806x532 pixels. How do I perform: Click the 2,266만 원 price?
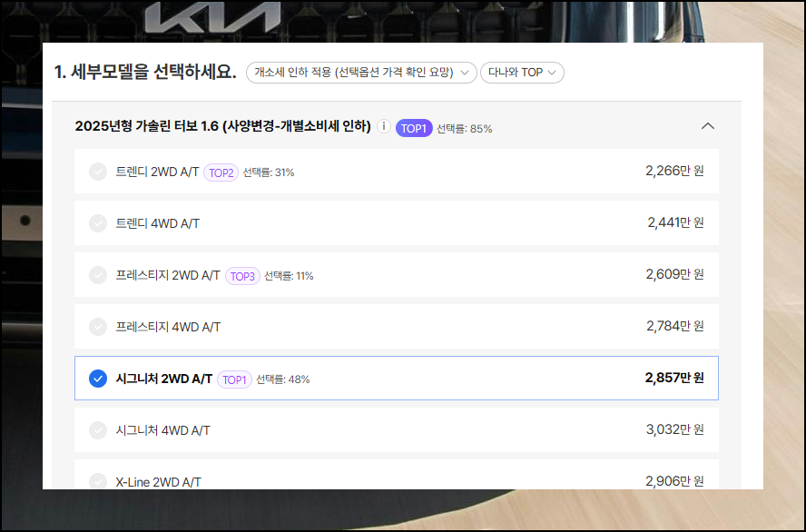[x=674, y=171]
